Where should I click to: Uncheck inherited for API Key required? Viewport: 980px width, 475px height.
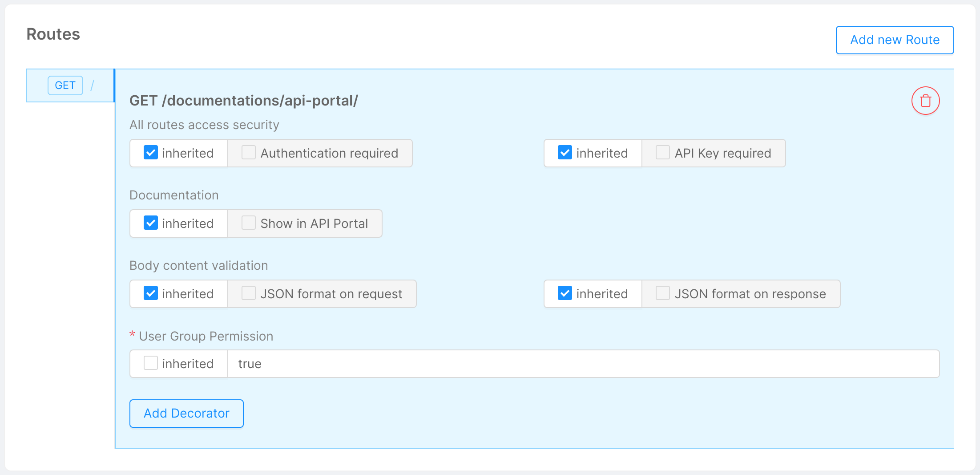pyautogui.click(x=565, y=153)
